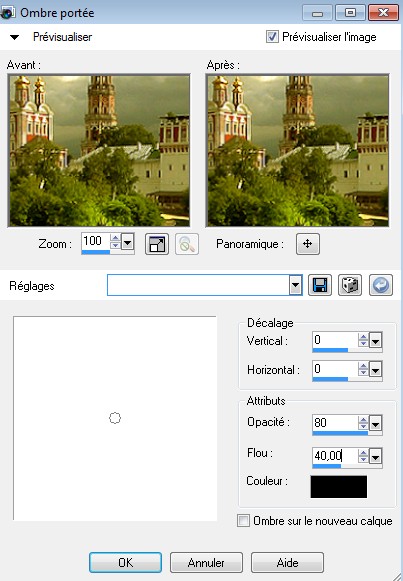Pick the black Couleur swatch
This screenshot has height=581, width=403.
pos(339,487)
